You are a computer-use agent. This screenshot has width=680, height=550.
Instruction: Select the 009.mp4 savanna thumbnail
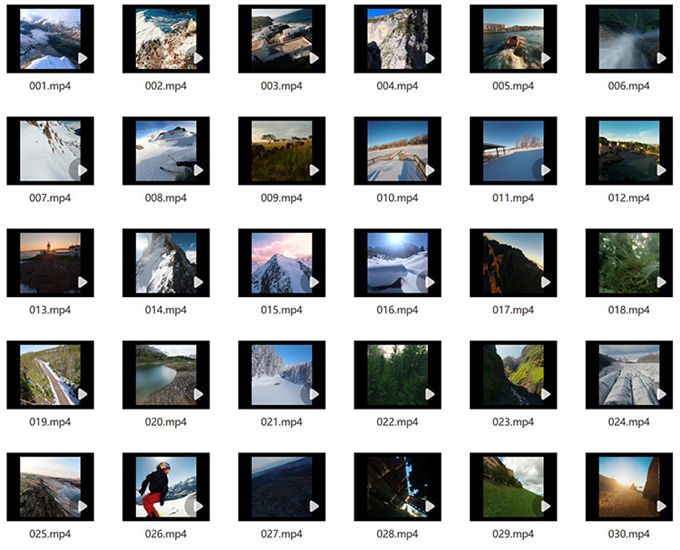[x=282, y=151]
